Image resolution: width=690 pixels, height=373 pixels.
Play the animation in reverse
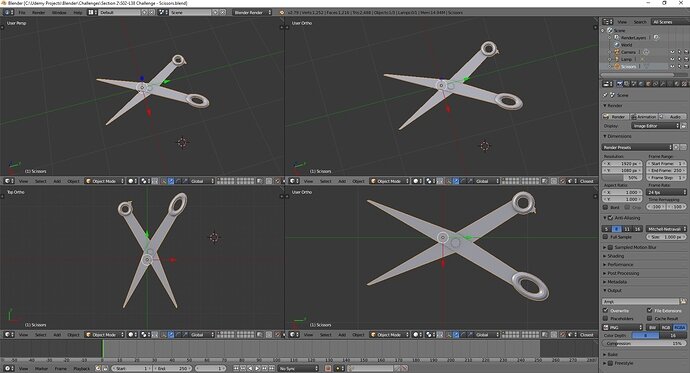click(x=250, y=368)
